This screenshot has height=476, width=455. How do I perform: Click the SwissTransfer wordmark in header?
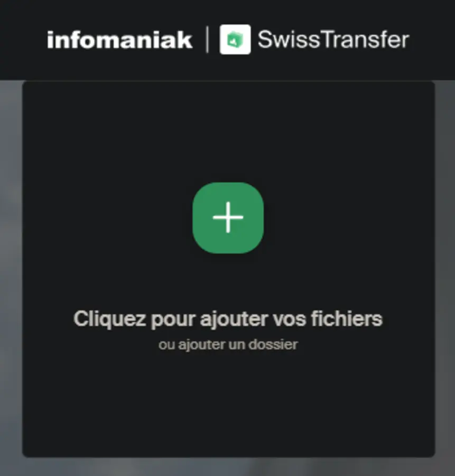[333, 40]
